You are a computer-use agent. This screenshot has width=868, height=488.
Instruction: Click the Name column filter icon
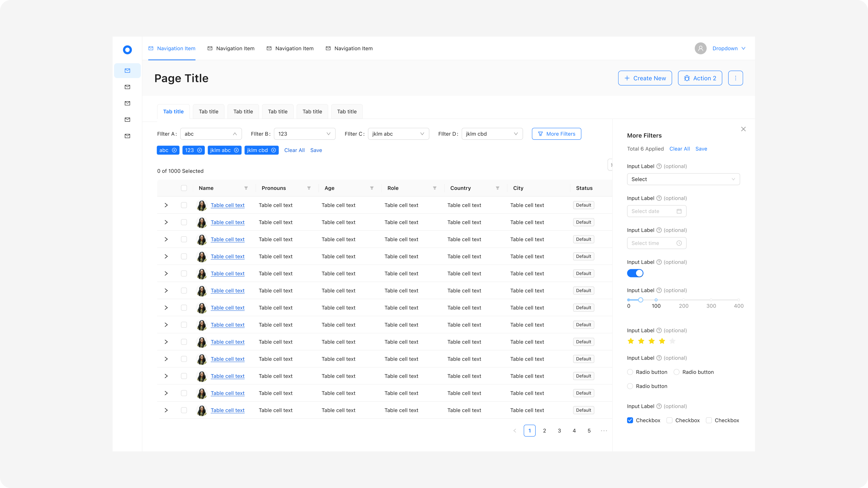[x=246, y=188]
